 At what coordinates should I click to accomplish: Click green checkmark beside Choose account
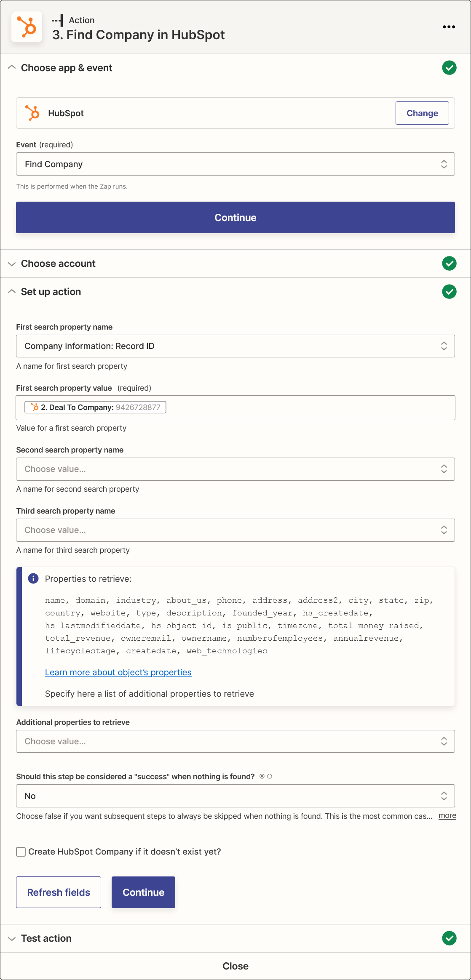[449, 264]
